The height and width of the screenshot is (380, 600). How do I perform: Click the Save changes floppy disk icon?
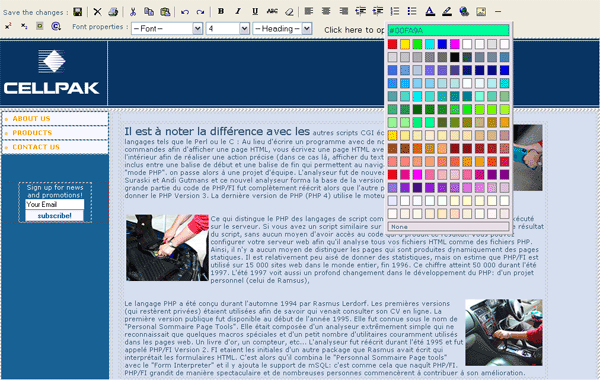coord(78,12)
